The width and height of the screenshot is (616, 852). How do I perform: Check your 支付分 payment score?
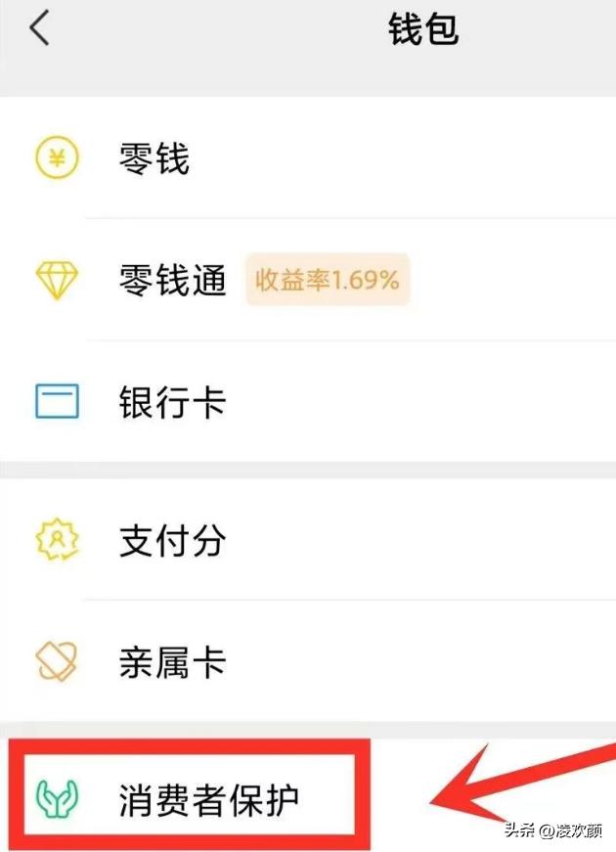(x=172, y=540)
